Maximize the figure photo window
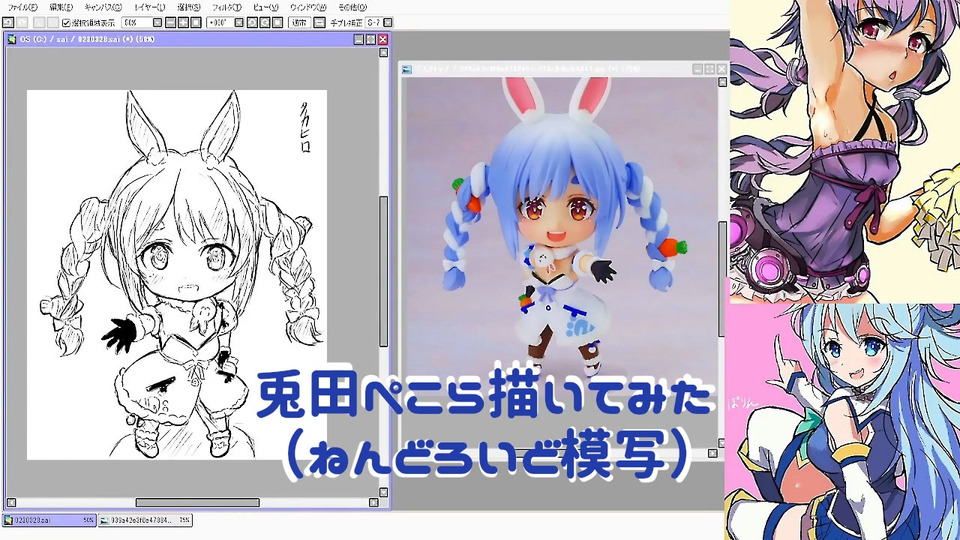 (710, 69)
